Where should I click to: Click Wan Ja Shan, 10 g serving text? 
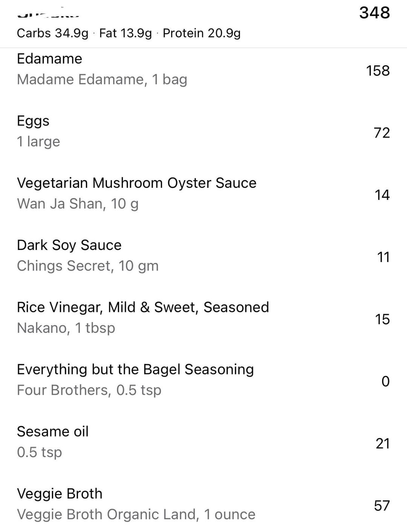pyautogui.click(x=78, y=204)
